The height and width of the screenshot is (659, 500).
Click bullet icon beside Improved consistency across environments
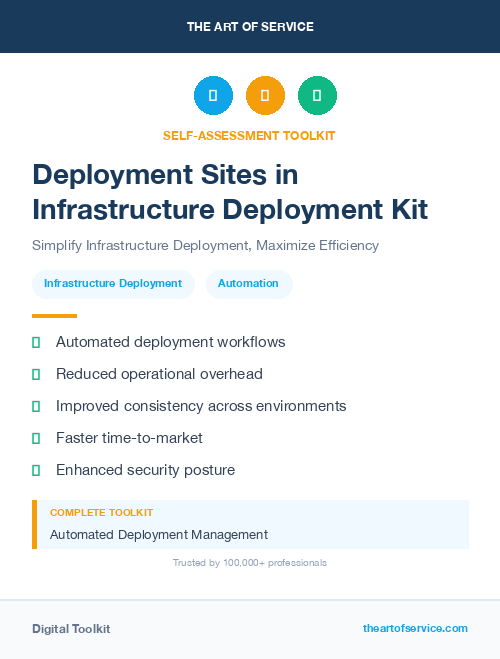coord(36,406)
